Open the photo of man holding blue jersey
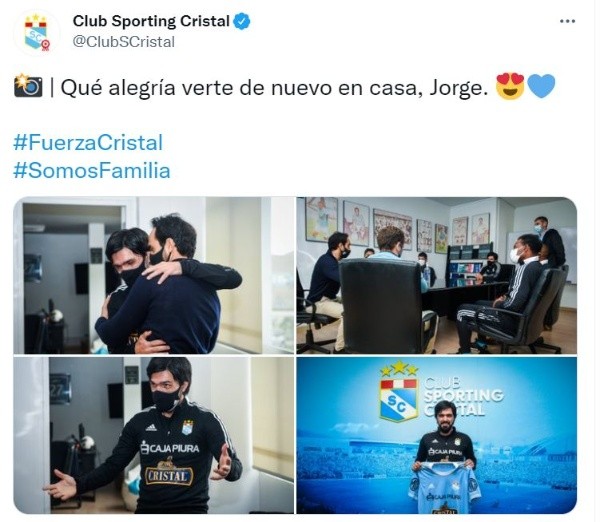This screenshot has width=600, height=522. (x=437, y=435)
